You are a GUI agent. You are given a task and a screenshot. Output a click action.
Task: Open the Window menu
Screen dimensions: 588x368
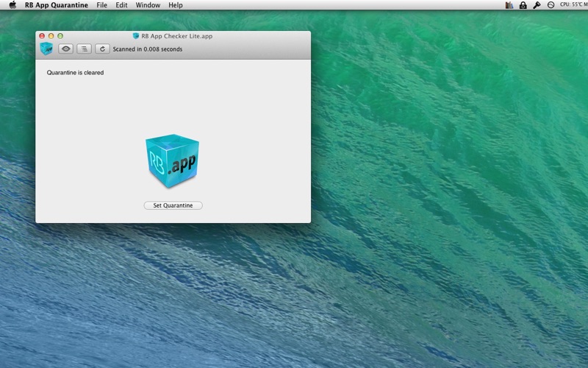coord(148,5)
